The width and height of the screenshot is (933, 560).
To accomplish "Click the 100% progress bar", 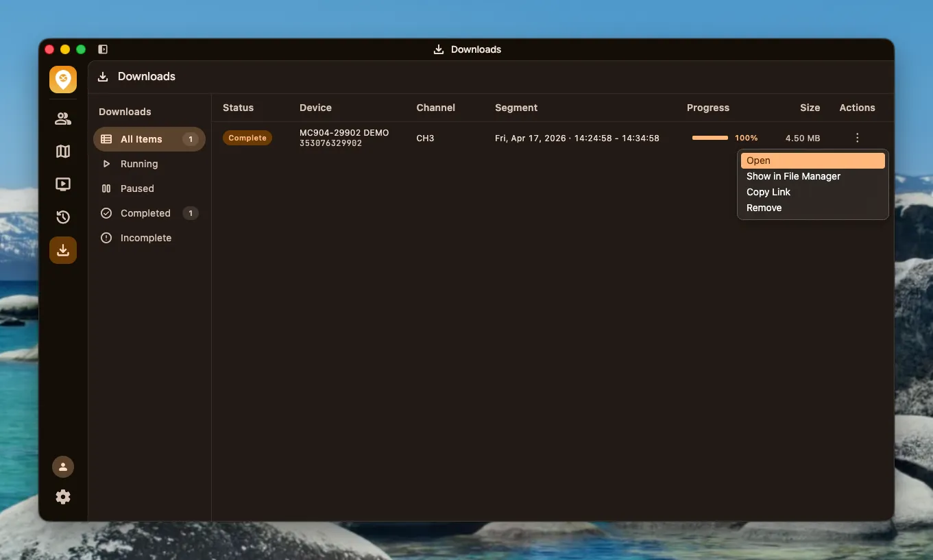I will [x=710, y=138].
